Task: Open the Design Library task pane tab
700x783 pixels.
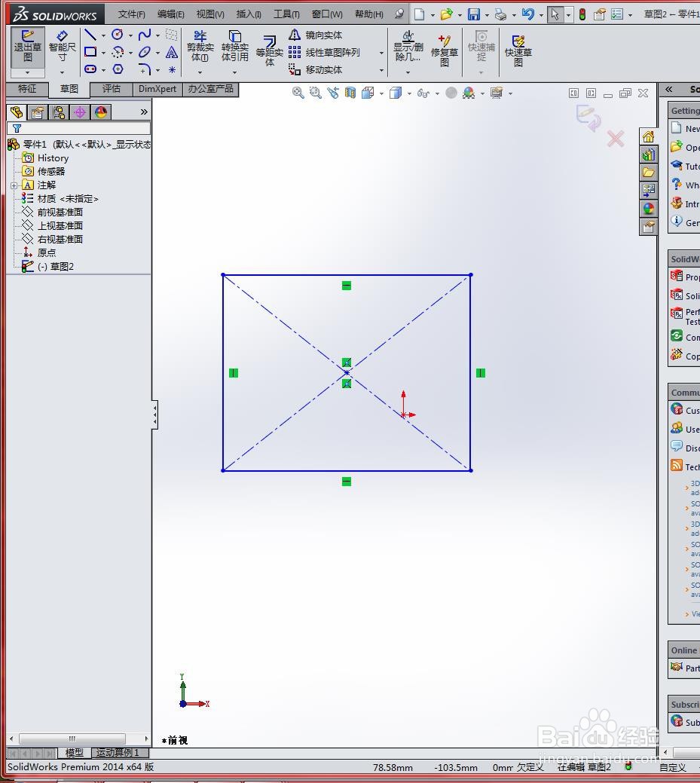Action: click(x=648, y=154)
